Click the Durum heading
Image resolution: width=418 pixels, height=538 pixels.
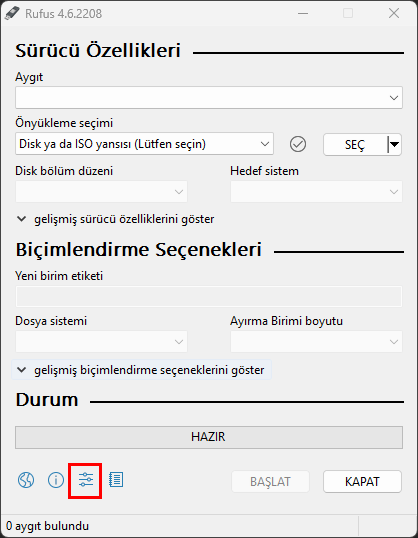click(x=47, y=400)
